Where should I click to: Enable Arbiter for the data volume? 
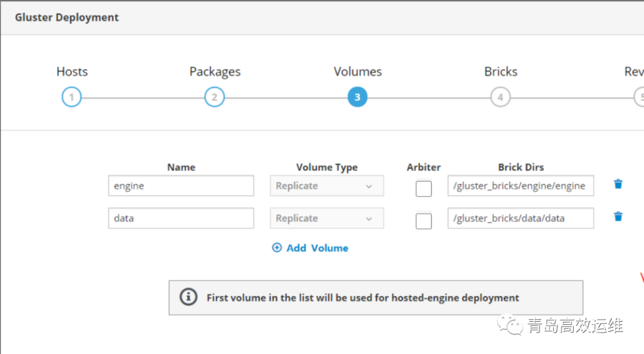(424, 221)
